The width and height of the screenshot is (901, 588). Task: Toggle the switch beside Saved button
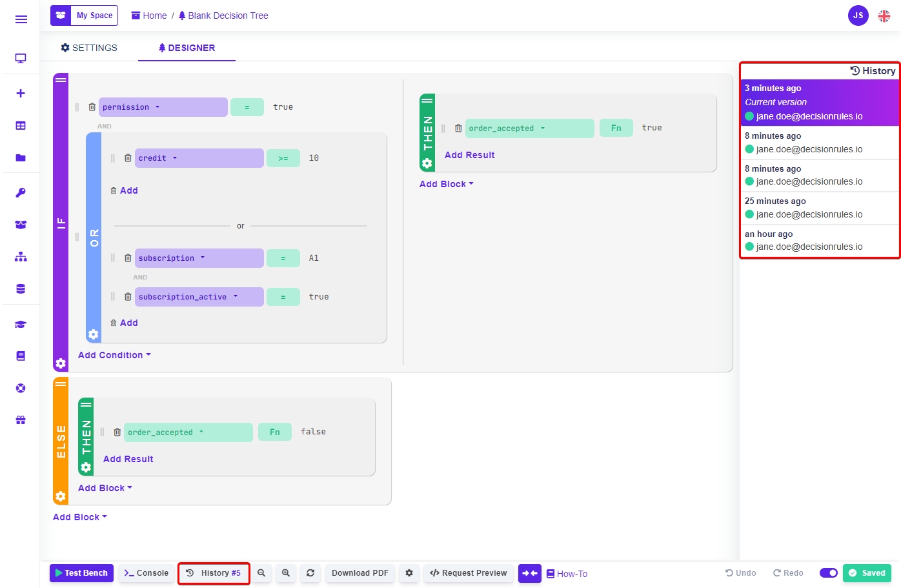(x=828, y=573)
